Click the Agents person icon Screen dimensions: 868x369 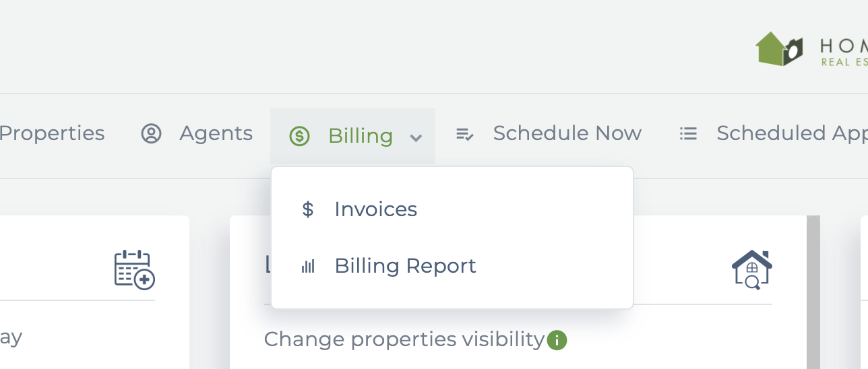[x=151, y=134]
